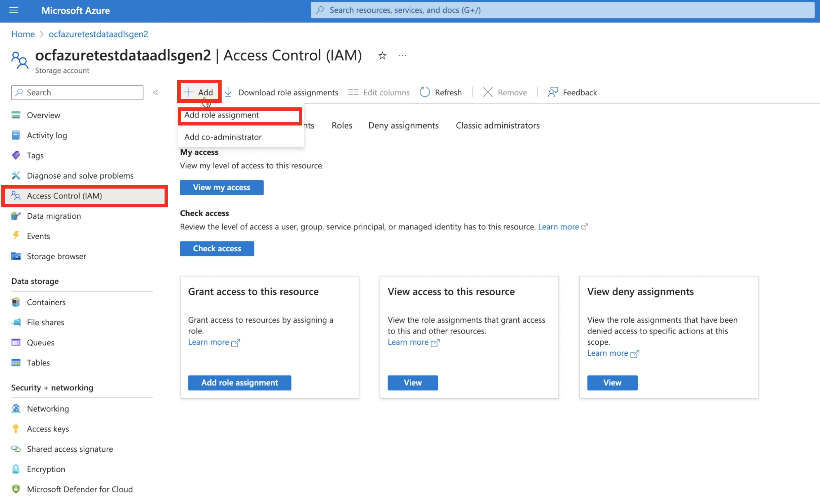Open Learn more in Grant access card

214,342
